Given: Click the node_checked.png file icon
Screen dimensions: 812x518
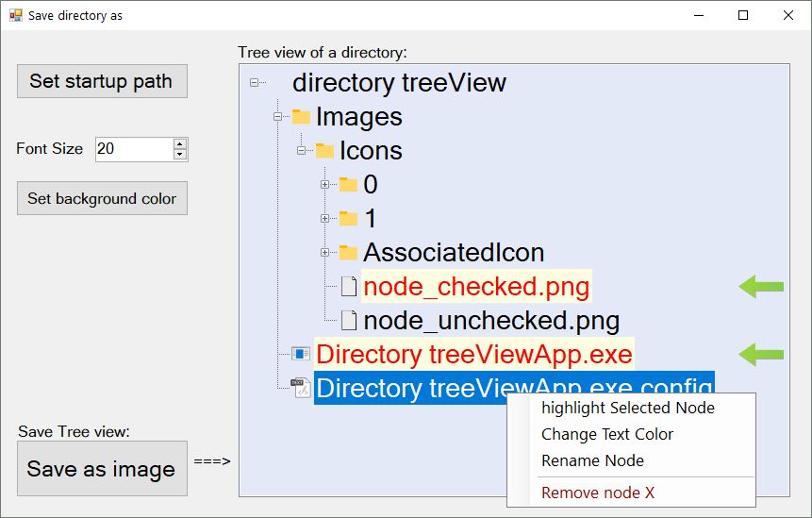Looking at the screenshot, I should (348, 286).
